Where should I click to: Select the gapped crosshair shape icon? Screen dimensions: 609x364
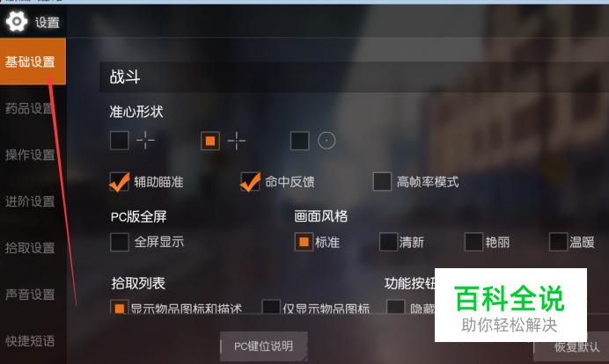tap(145, 141)
